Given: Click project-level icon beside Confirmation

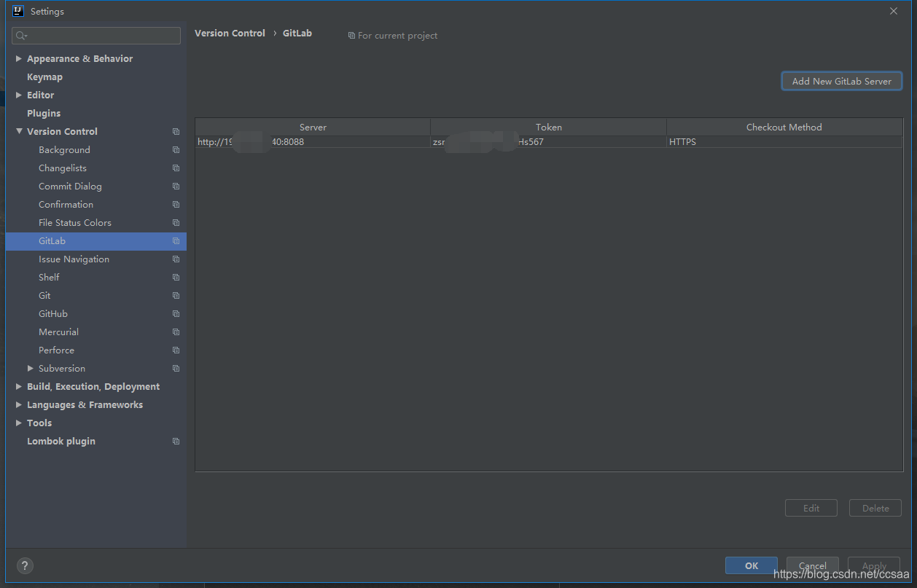Looking at the screenshot, I should coord(176,205).
